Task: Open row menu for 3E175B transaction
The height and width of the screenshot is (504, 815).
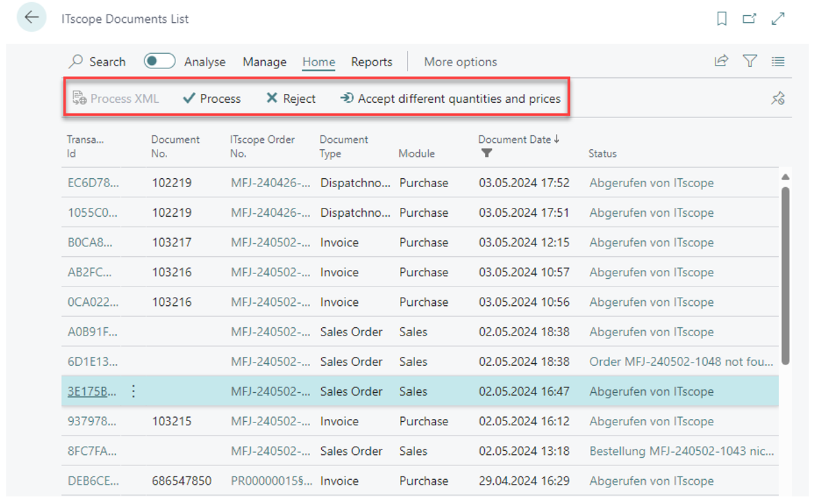Action: pos(133,391)
